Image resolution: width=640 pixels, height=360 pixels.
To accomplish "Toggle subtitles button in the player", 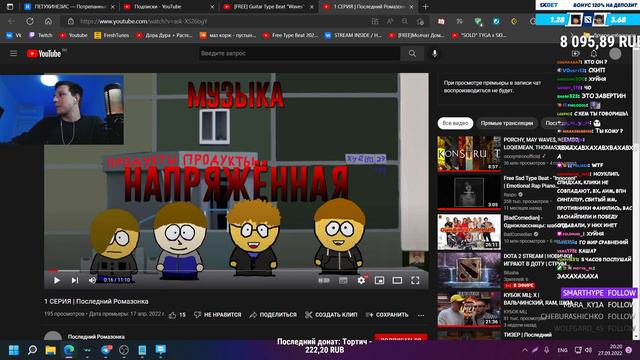I will (343, 280).
